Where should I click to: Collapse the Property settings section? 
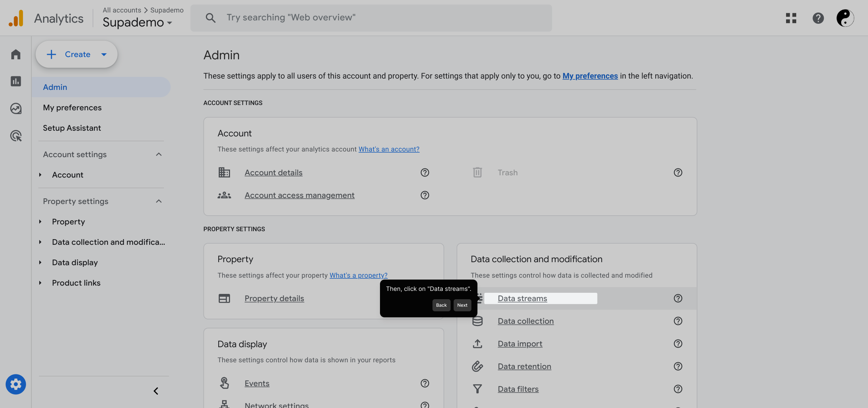tap(159, 201)
